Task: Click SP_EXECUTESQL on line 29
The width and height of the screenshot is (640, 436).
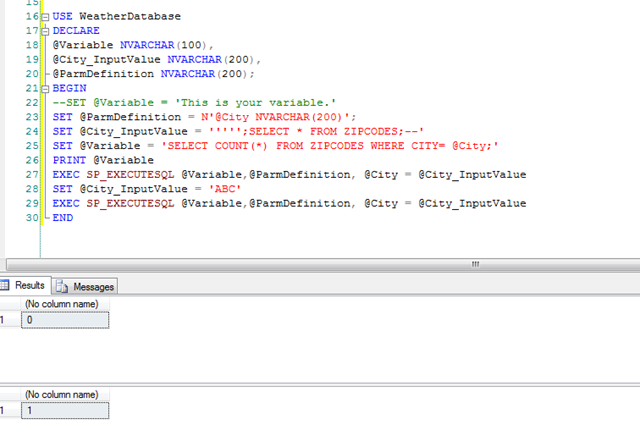Action: (130, 203)
